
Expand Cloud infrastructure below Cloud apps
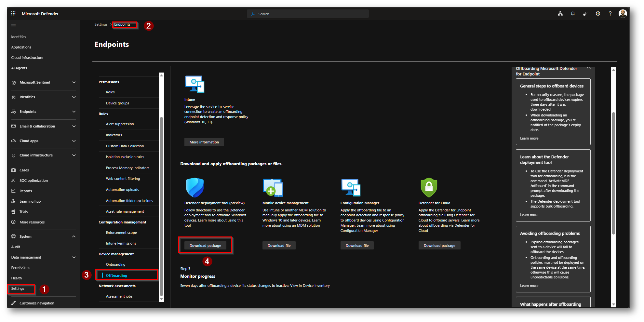pyautogui.click(x=74, y=155)
